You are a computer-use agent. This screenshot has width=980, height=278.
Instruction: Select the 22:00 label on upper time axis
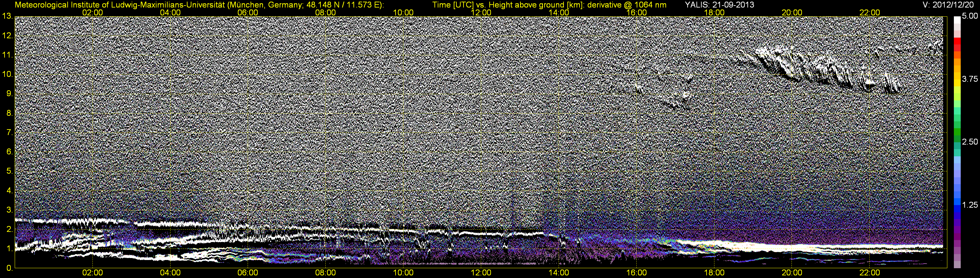coord(870,12)
